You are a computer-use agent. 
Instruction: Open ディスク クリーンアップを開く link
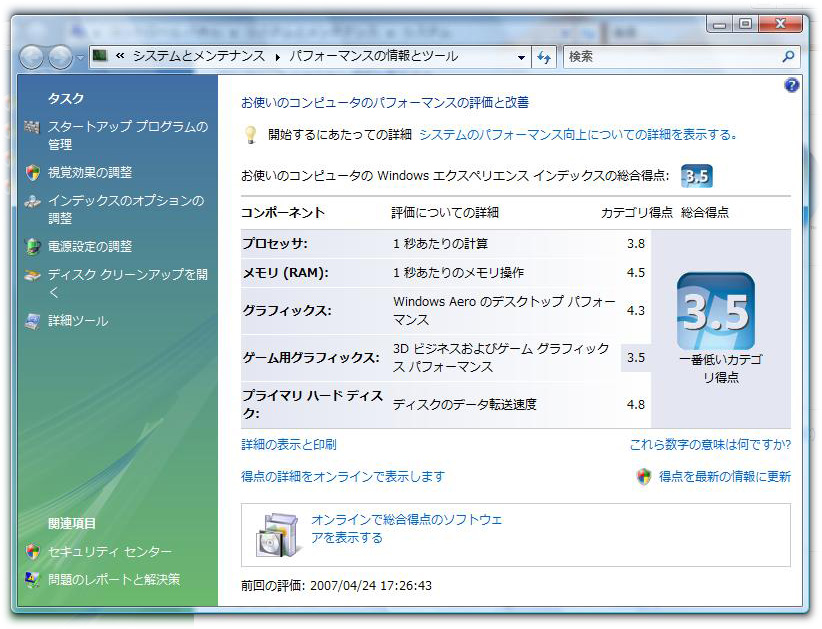coord(127,283)
